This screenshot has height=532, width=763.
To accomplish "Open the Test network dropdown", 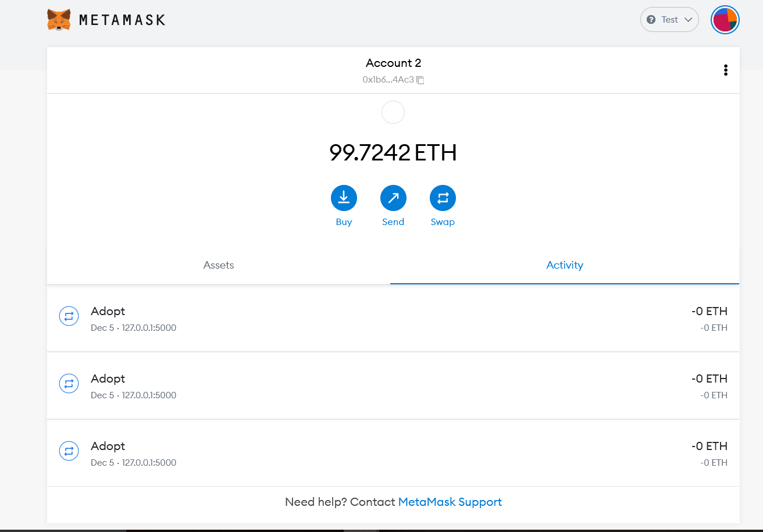I will [x=669, y=20].
